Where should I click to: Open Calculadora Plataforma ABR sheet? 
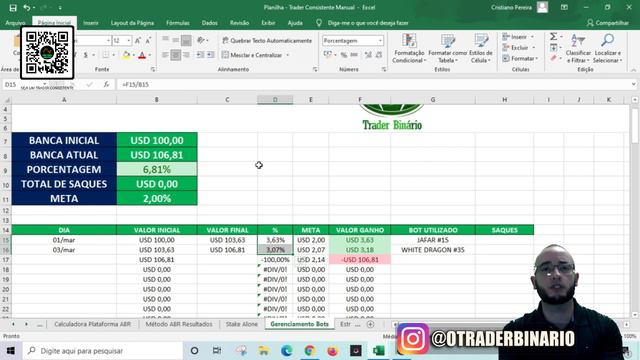click(93, 324)
